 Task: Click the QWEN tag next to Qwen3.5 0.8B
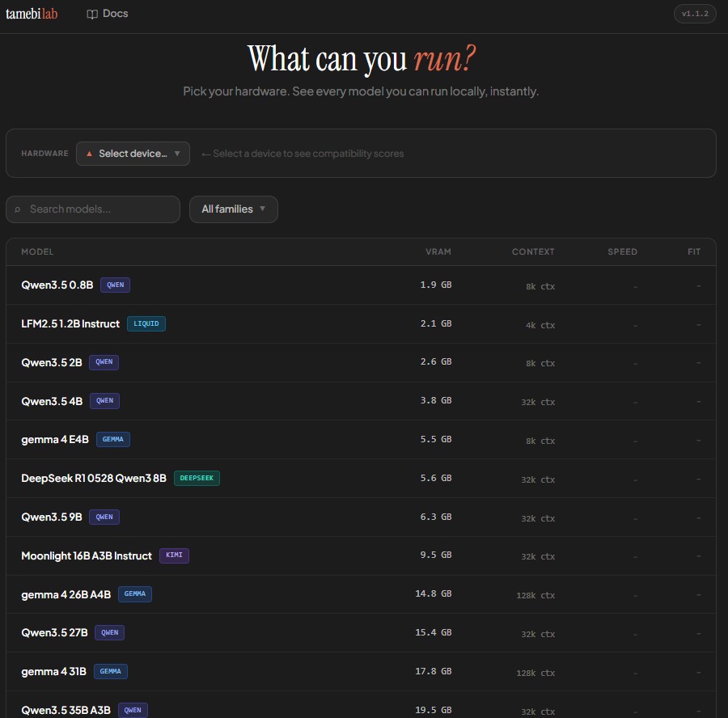(x=115, y=285)
